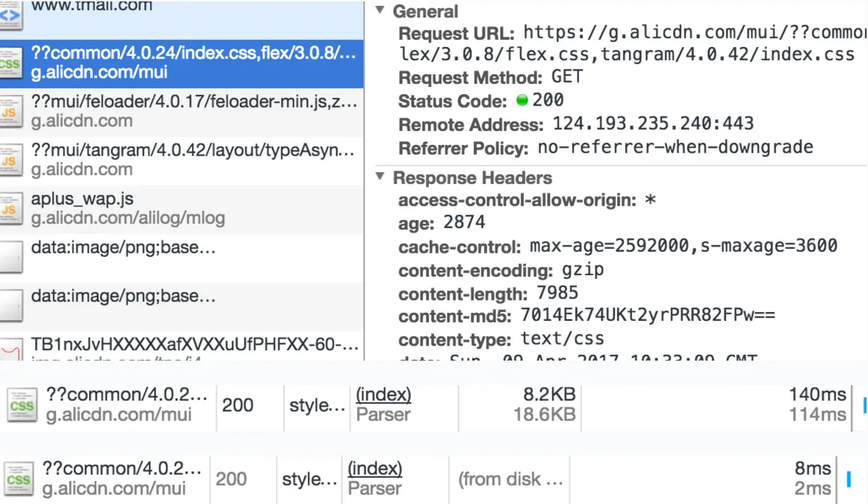Open (index) initiator link in disk cache row

(x=375, y=469)
